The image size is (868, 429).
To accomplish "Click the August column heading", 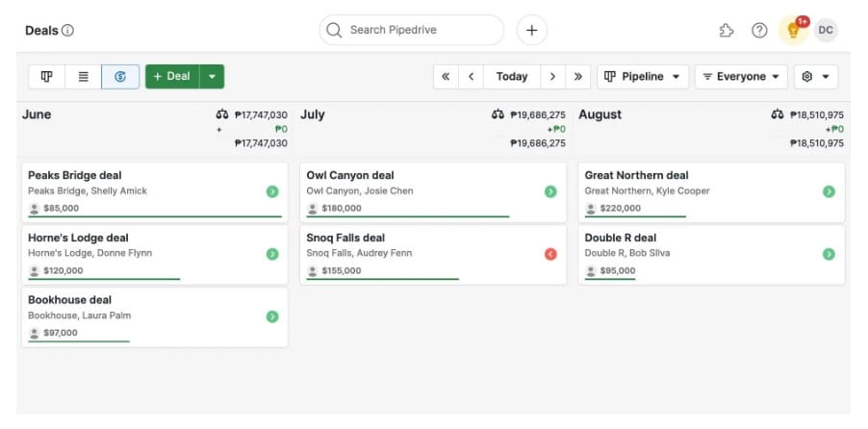I will click(600, 114).
